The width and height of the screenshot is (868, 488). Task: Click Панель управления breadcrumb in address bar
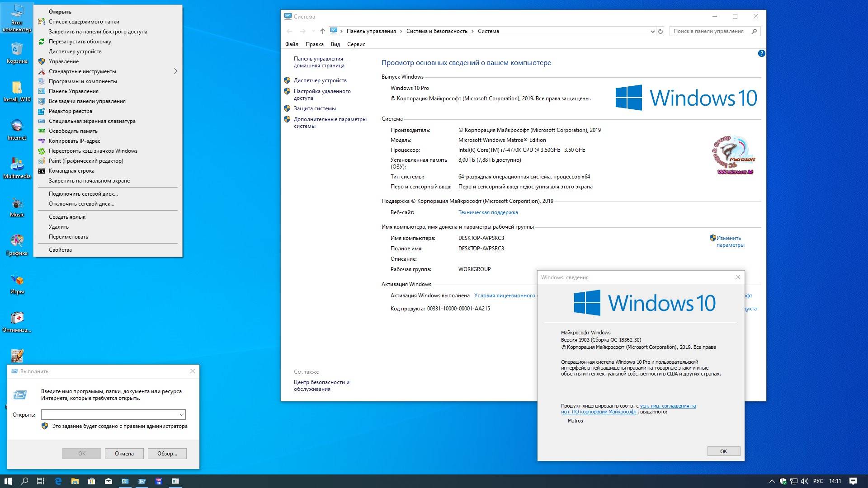pyautogui.click(x=371, y=31)
